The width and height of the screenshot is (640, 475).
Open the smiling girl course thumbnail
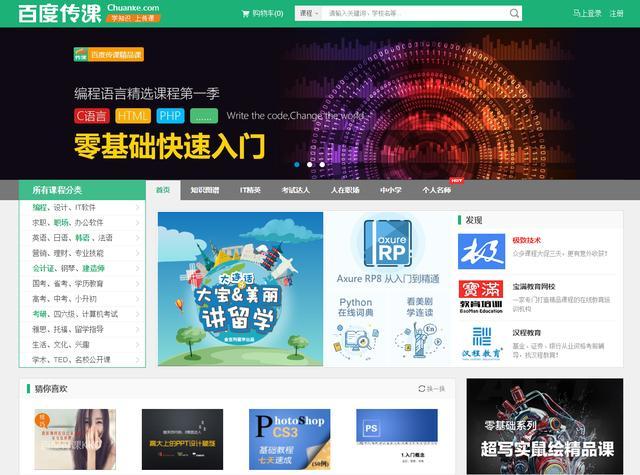coord(75,439)
